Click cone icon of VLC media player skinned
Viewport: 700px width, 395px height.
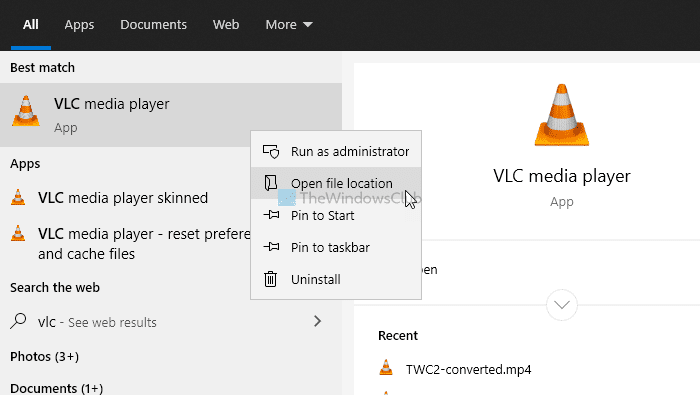pos(18,197)
